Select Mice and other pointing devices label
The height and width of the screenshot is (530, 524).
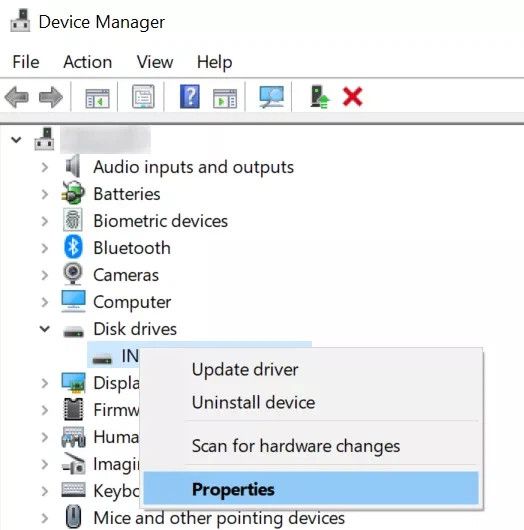[219, 518]
